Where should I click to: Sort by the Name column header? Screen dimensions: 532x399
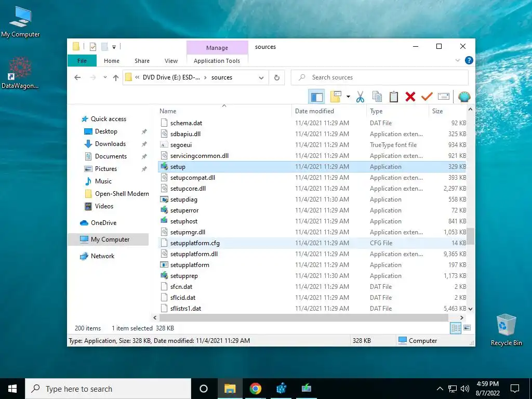pyautogui.click(x=224, y=111)
